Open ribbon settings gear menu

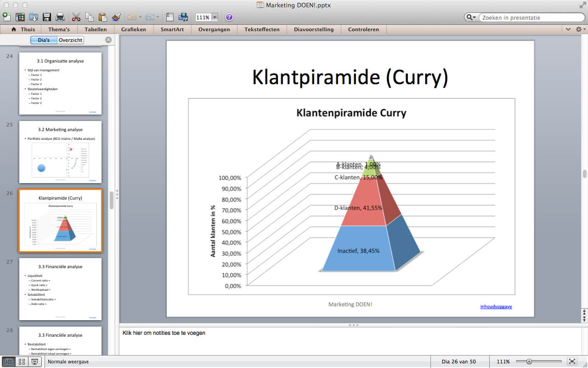coord(580,29)
